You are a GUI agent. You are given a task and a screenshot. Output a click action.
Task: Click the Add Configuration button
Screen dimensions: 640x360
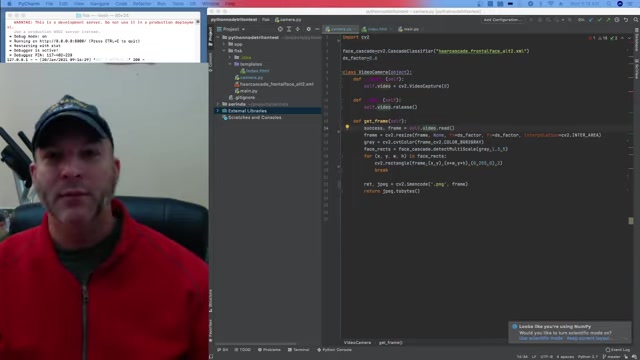pyautogui.click(x=502, y=20)
